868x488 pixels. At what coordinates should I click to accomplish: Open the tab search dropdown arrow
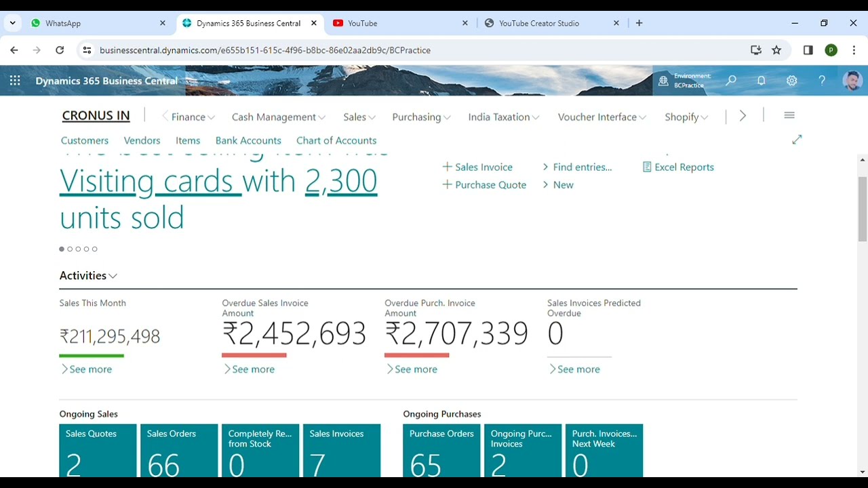[12, 23]
